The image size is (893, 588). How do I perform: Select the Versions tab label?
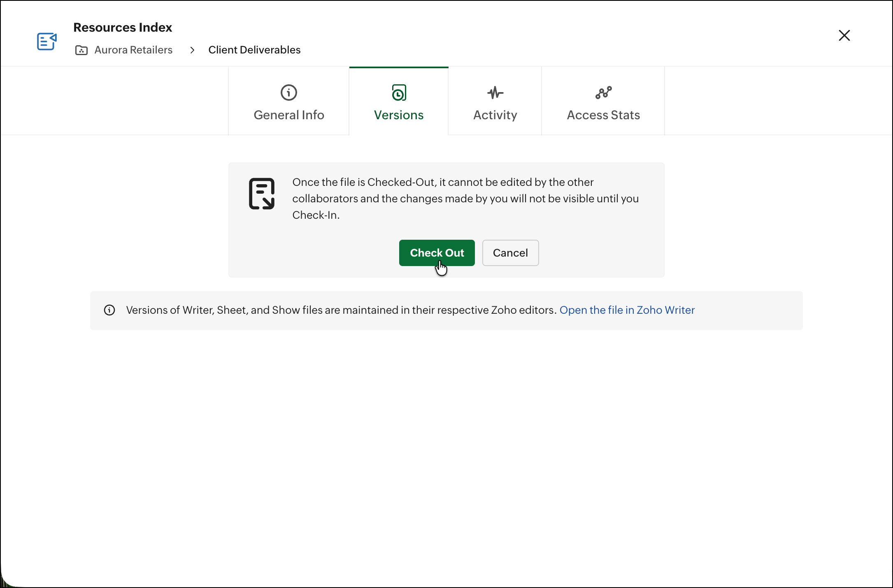coord(398,115)
